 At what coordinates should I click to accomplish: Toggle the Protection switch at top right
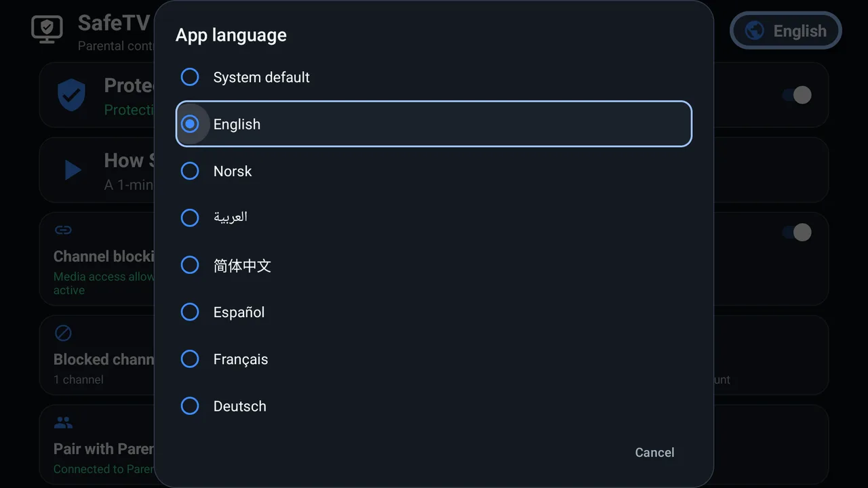[797, 95]
